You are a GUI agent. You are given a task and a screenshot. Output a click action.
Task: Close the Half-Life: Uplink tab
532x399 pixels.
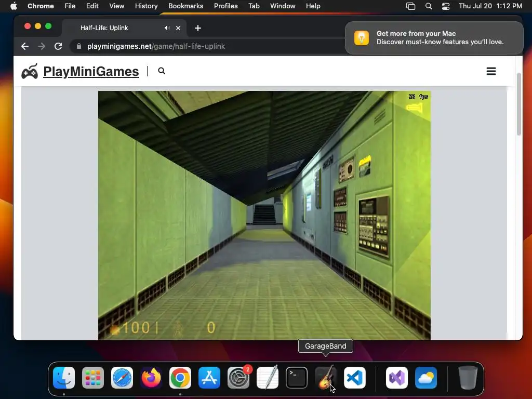[178, 28]
